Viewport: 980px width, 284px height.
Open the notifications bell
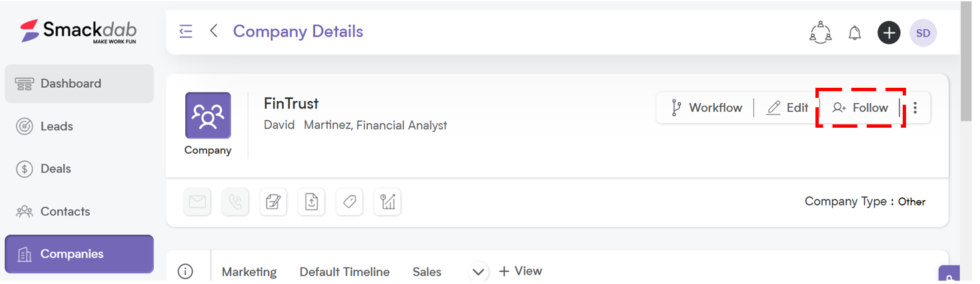(x=855, y=32)
